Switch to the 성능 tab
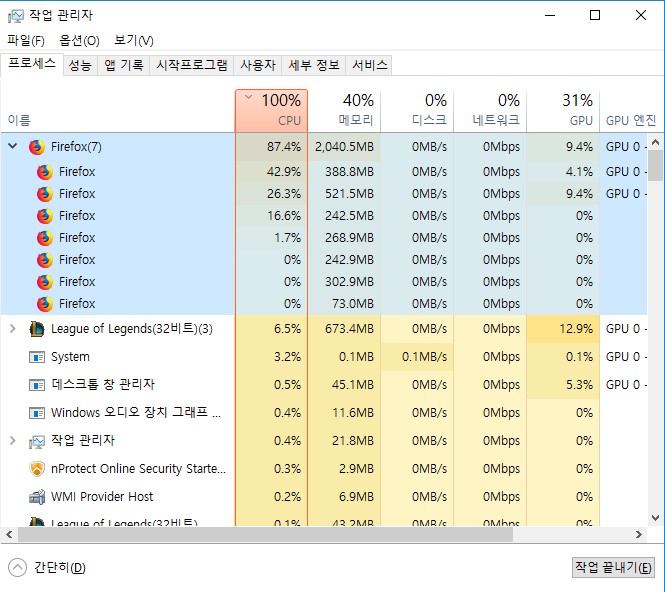 80,65
